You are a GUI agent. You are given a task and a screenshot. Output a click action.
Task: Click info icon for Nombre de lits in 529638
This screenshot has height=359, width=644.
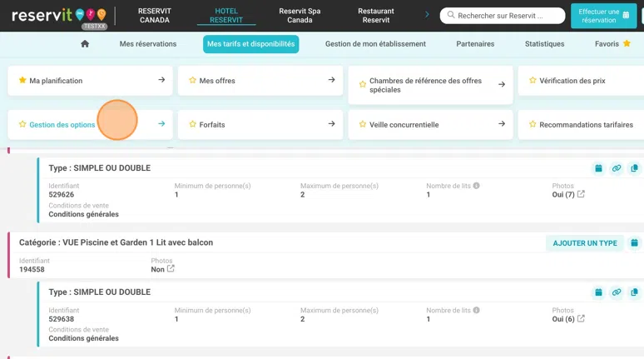coord(477,310)
